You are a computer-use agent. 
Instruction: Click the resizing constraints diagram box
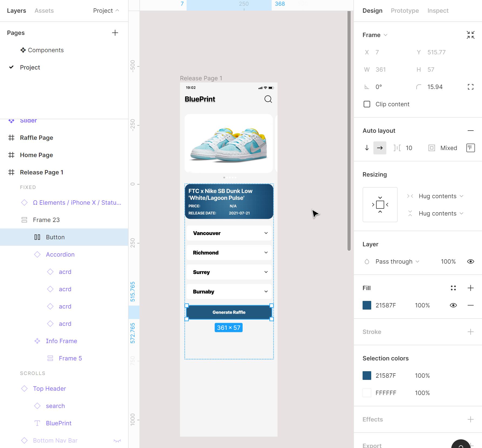click(380, 205)
